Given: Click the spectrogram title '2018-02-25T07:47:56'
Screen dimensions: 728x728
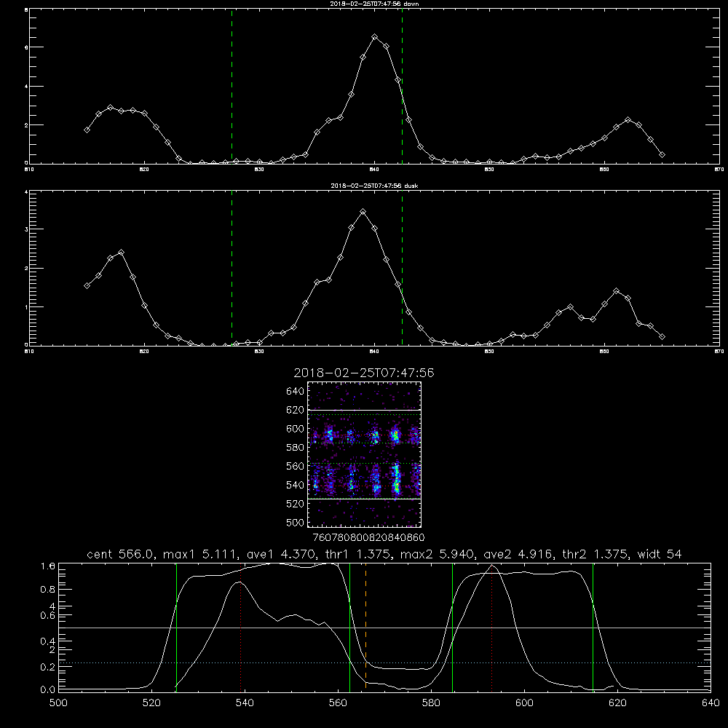Looking at the screenshot, I should (x=364, y=373).
